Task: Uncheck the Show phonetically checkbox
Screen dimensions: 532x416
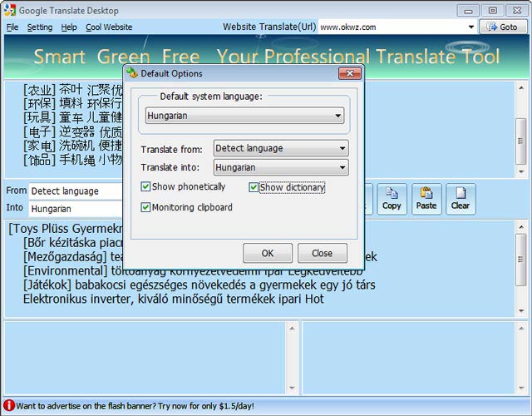Action: pyautogui.click(x=146, y=187)
